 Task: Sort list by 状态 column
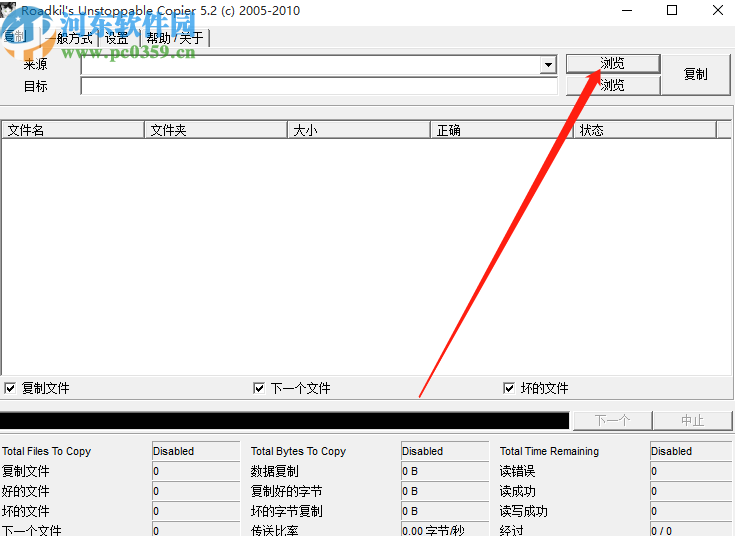coord(645,130)
